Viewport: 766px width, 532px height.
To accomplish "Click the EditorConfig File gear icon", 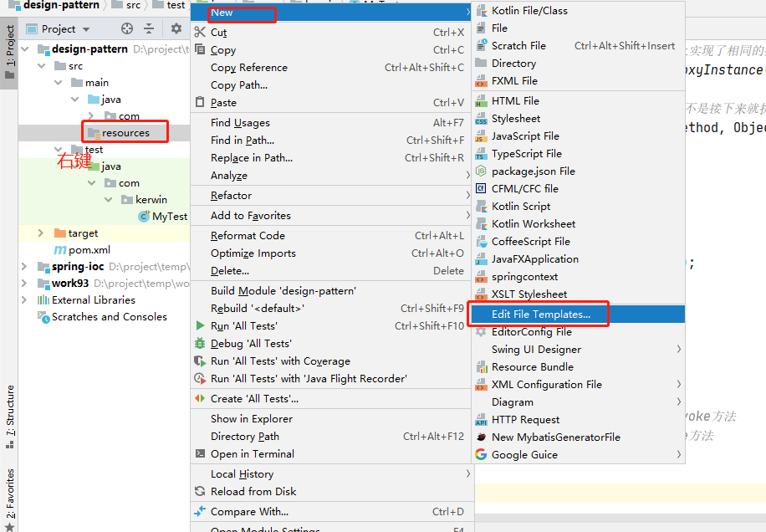I will pos(481,332).
